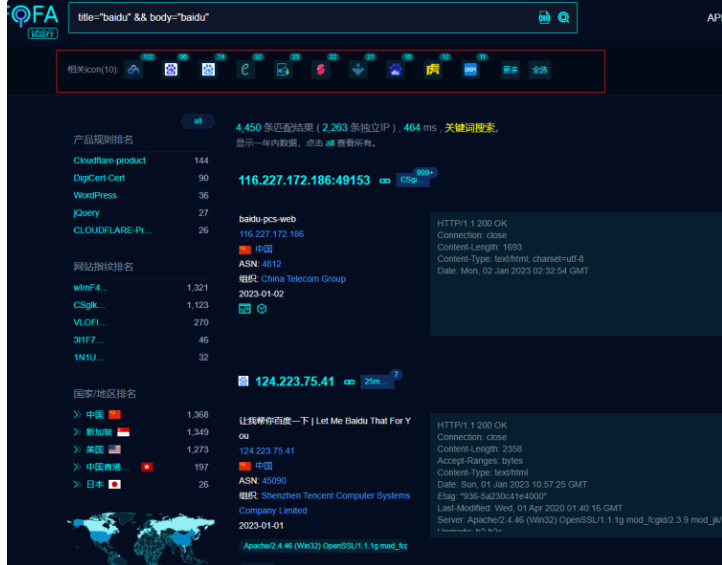This screenshot has height=565, width=722.
Task: Click the HTTP response panel of first result
Action: click(x=576, y=274)
